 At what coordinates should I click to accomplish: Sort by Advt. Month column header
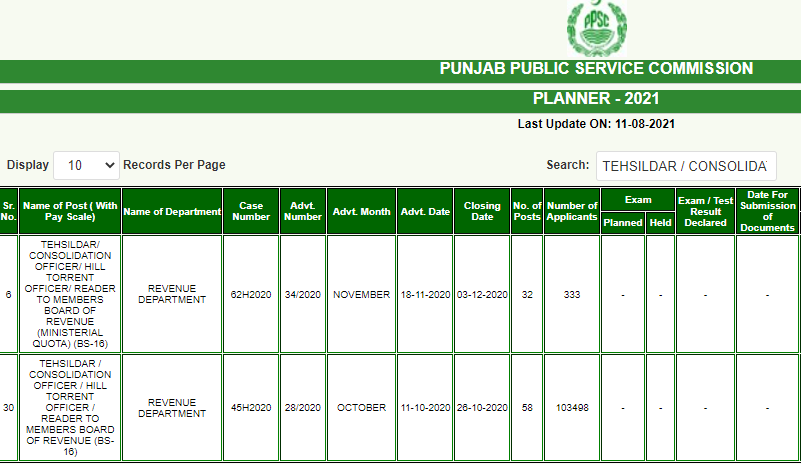click(x=362, y=211)
